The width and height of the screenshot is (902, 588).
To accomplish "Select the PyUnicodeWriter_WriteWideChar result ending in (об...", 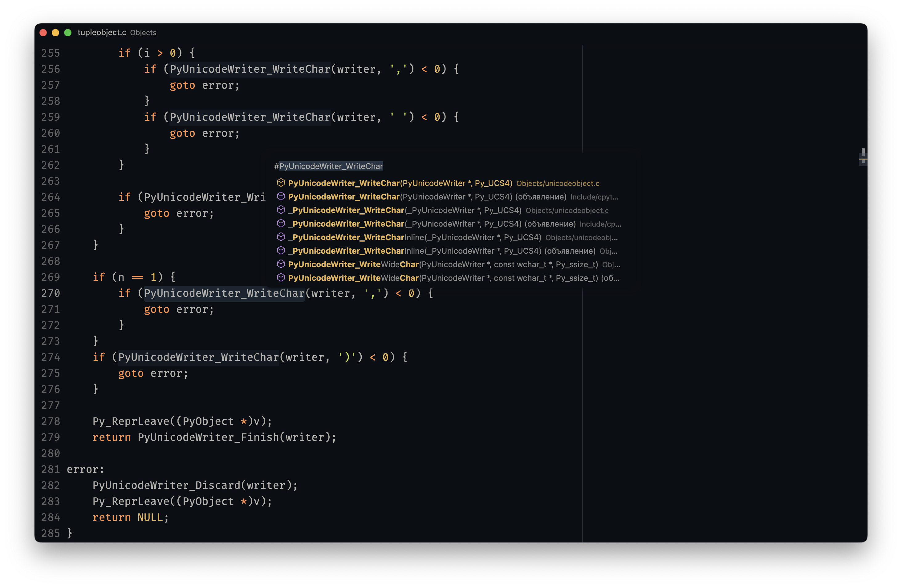I will [447, 278].
